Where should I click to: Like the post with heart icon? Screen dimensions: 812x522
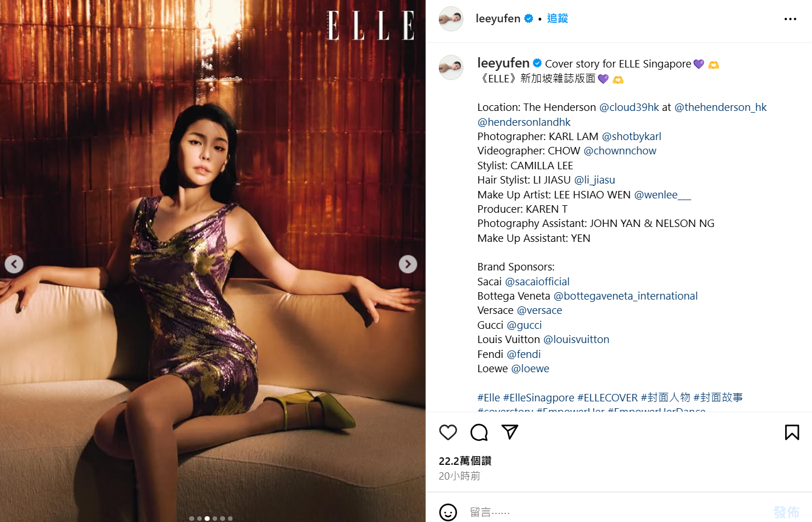click(x=448, y=432)
